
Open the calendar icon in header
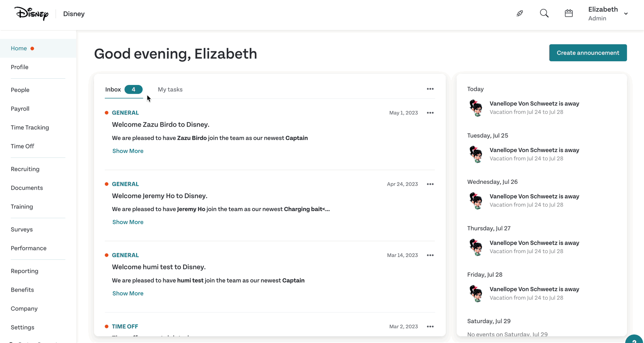(x=569, y=13)
